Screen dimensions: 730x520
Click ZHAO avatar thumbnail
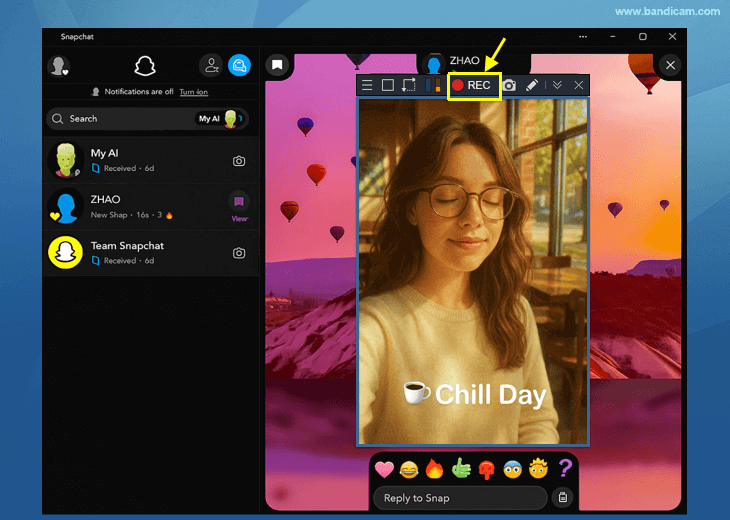[x=66, y=207]
